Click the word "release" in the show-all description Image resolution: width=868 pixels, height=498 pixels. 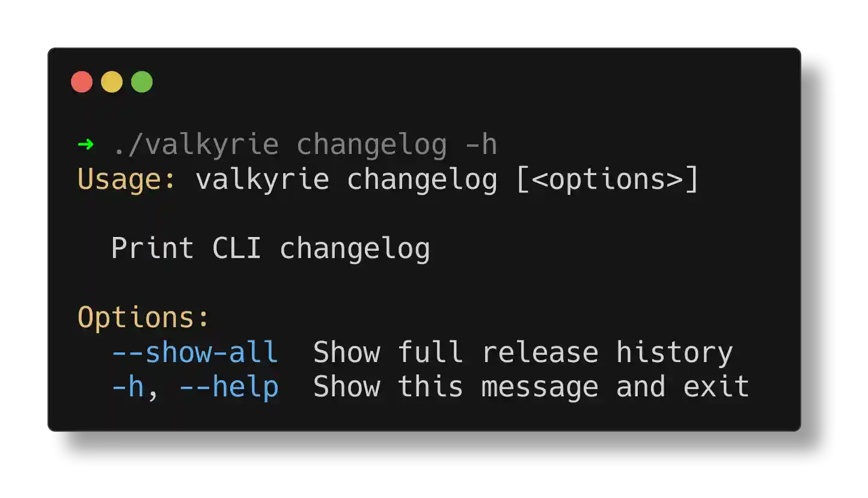[540, 352]
